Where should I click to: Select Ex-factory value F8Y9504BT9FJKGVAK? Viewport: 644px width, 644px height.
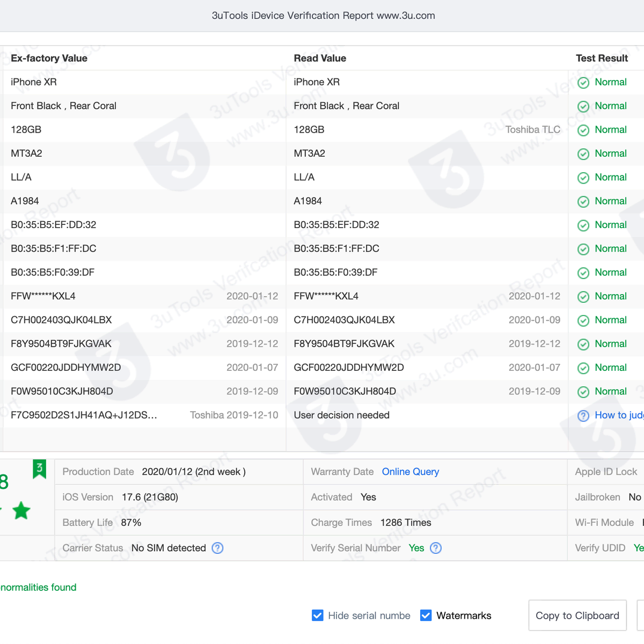[61, 343]
